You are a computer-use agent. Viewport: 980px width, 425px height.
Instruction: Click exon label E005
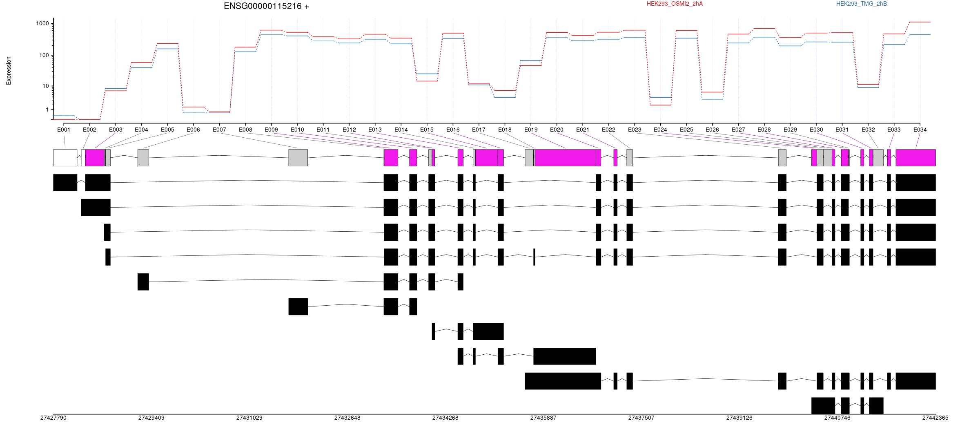[167, 130]
